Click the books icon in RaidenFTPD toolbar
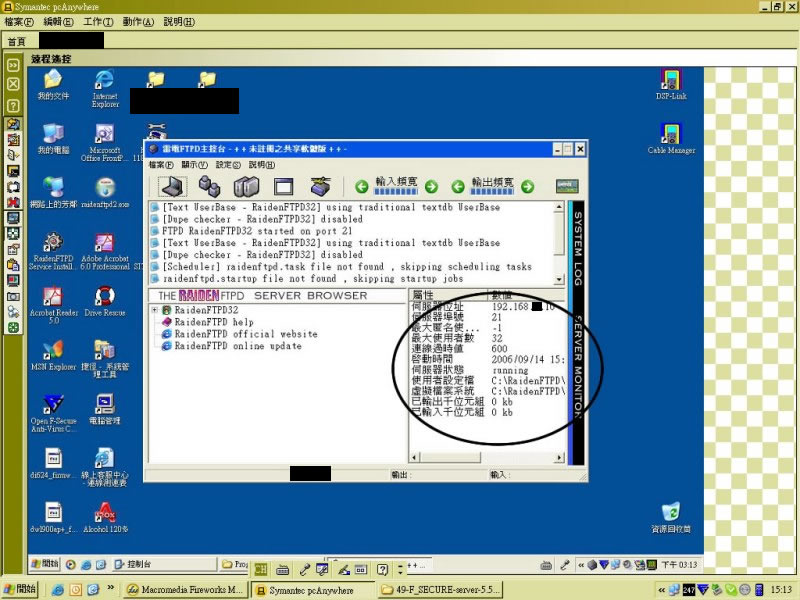 point(246,187)
